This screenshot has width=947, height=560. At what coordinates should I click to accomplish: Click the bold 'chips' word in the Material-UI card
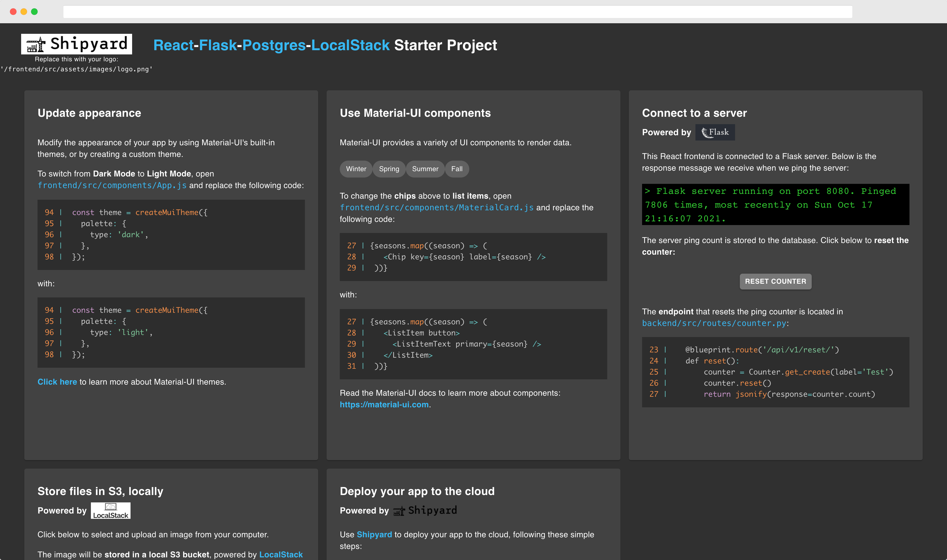[405, 196]
